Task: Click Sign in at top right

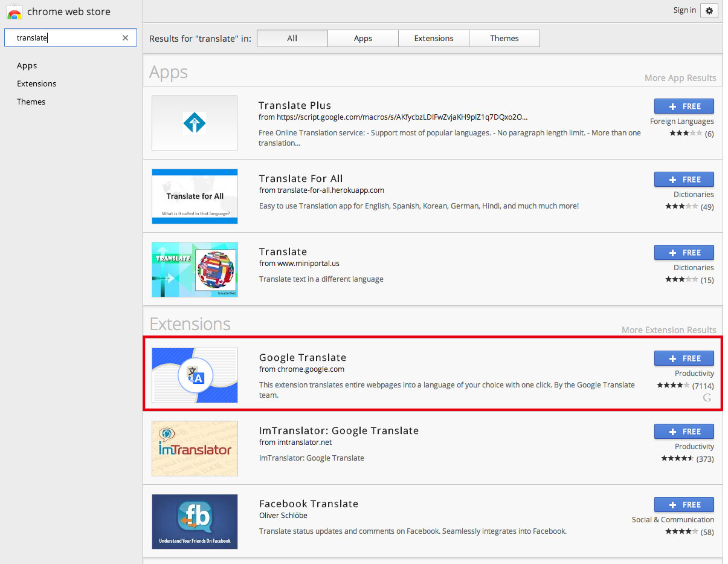Action: pos(685,10)
